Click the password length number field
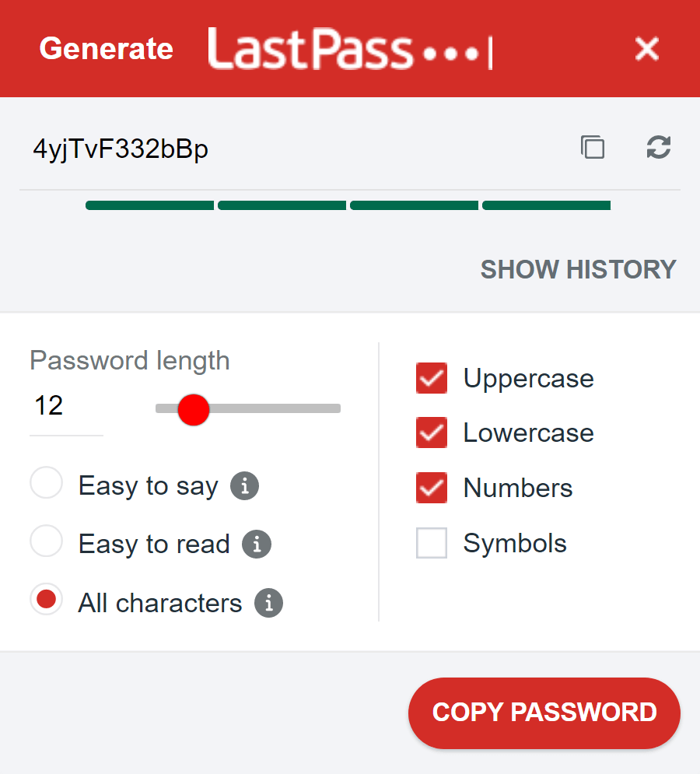The image size is (700, 774). point(50,405)
